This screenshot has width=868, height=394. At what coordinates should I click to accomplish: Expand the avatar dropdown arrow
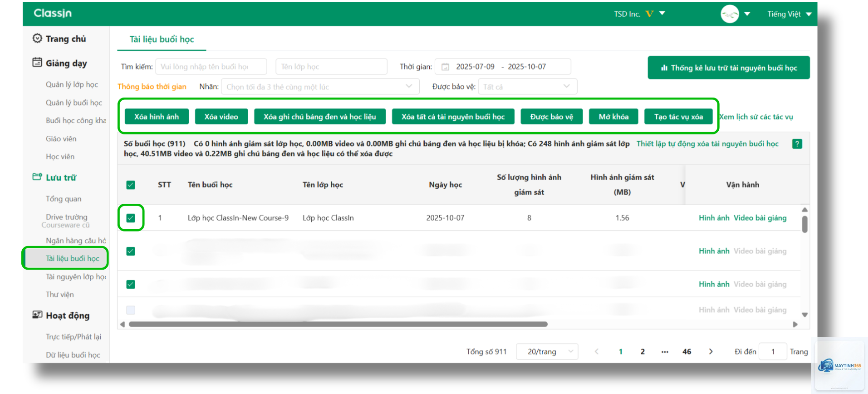click(x=747, y=14)
